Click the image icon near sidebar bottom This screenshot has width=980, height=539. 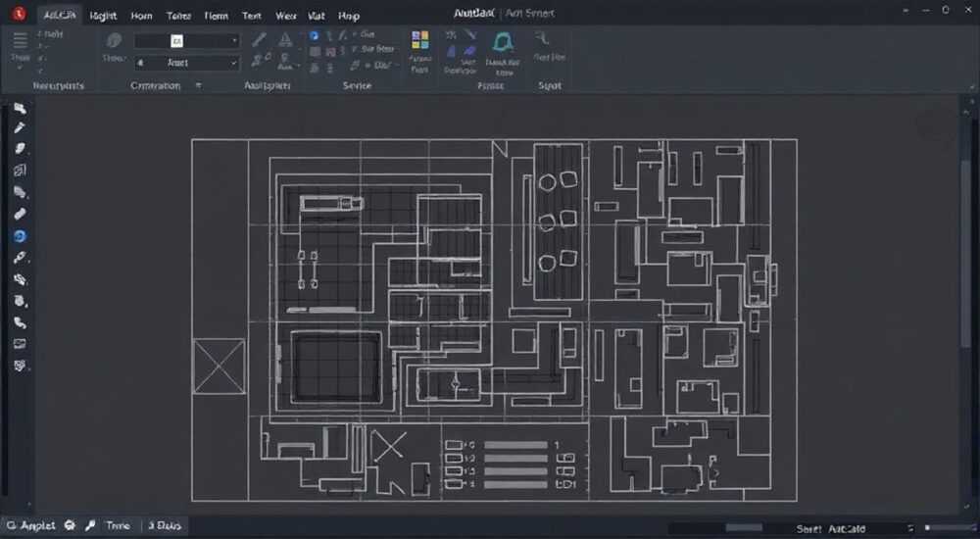click(x=20, y=343)
